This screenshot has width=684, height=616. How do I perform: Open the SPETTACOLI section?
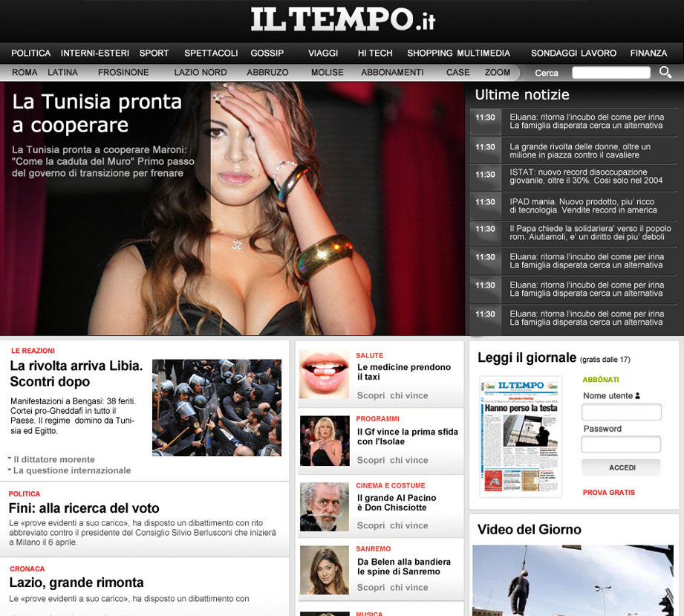coord(211,54)
